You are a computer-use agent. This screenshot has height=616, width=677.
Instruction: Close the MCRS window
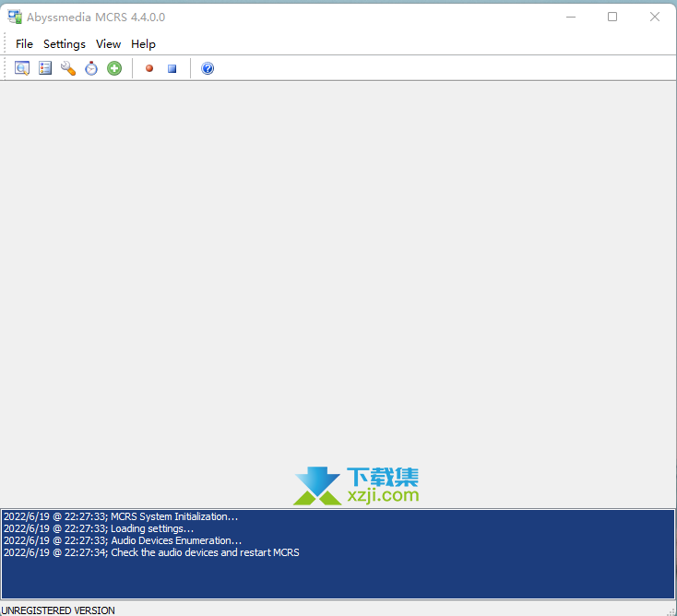coord(655,17)
